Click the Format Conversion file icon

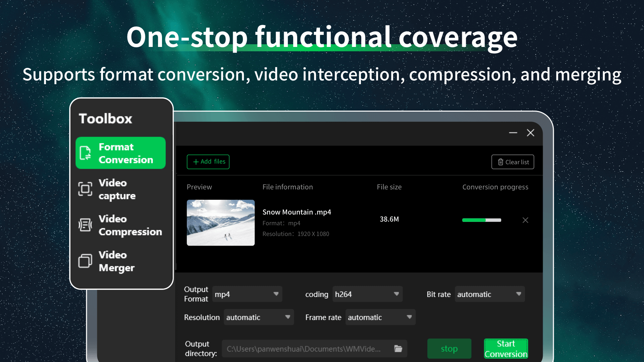coord(85,153)
